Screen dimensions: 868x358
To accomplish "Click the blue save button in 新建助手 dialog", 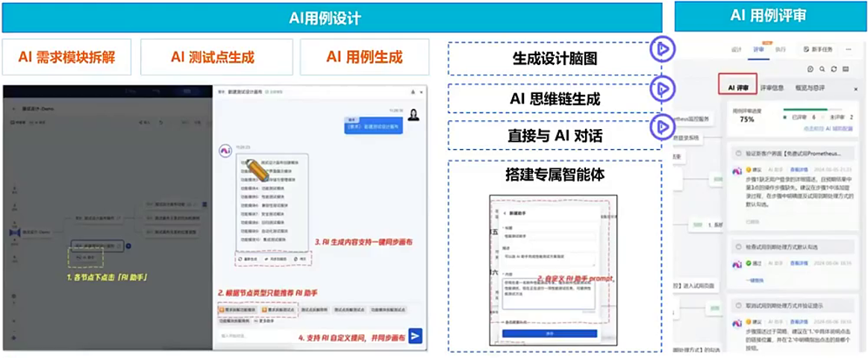I will coord(549,333).
